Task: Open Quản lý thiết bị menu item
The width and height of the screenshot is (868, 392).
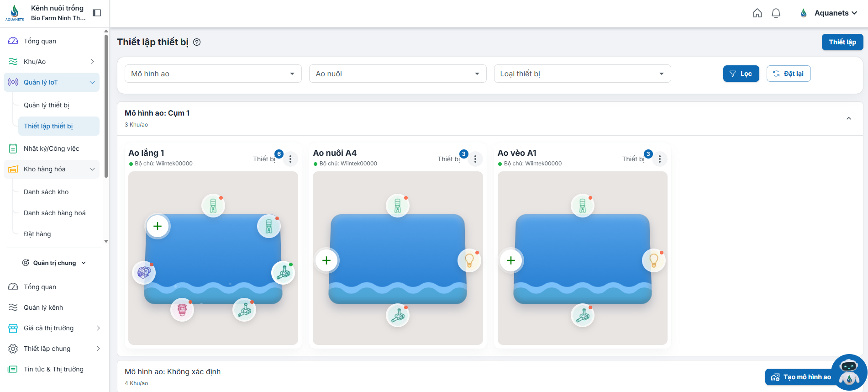Action: pos(47,105)
